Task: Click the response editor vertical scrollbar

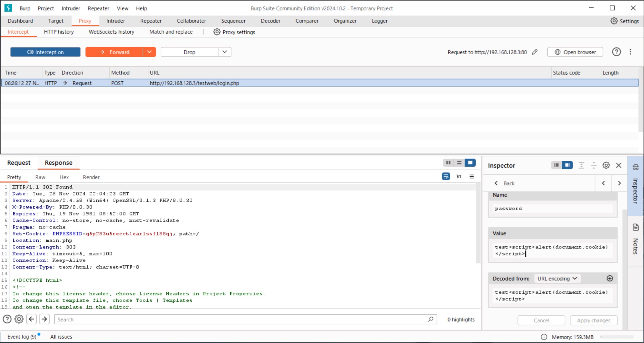Action: pos(478,223)
